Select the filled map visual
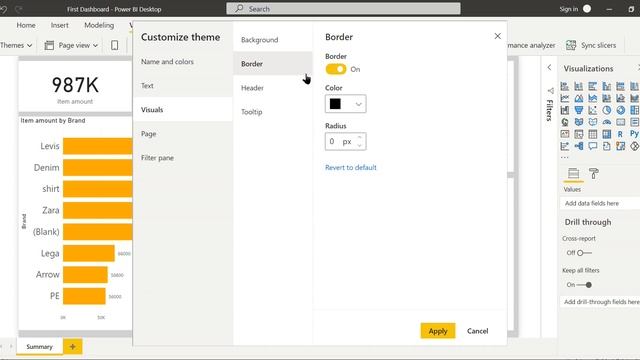Image resolution: width=640 pixels, height=360 pixels. (579, 122)
